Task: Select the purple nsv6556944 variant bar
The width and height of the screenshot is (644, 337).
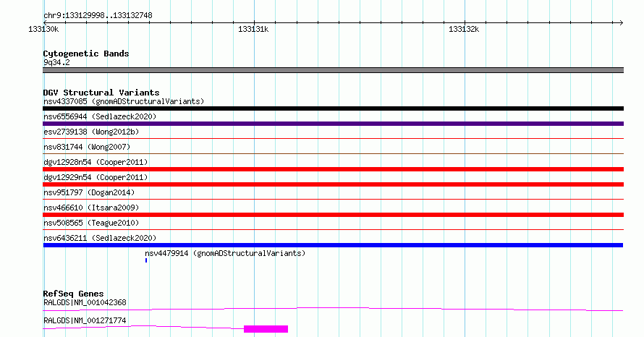Action: (333, 124)
